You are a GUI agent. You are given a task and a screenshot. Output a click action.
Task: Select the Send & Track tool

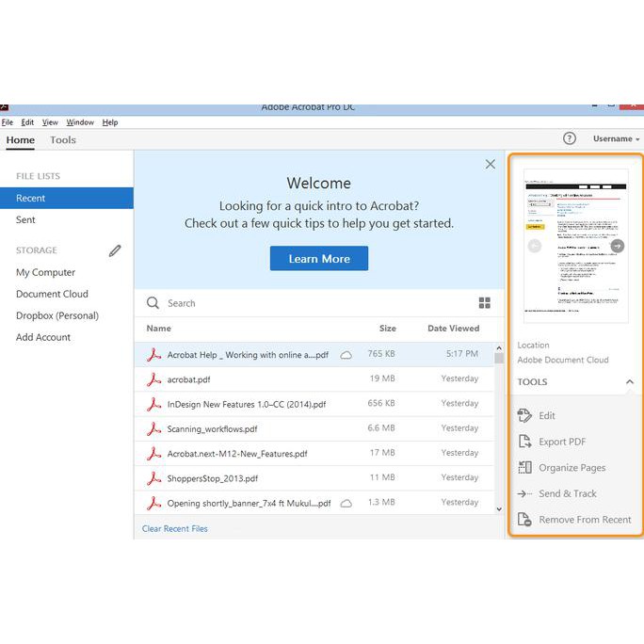[x=568, y=493]
